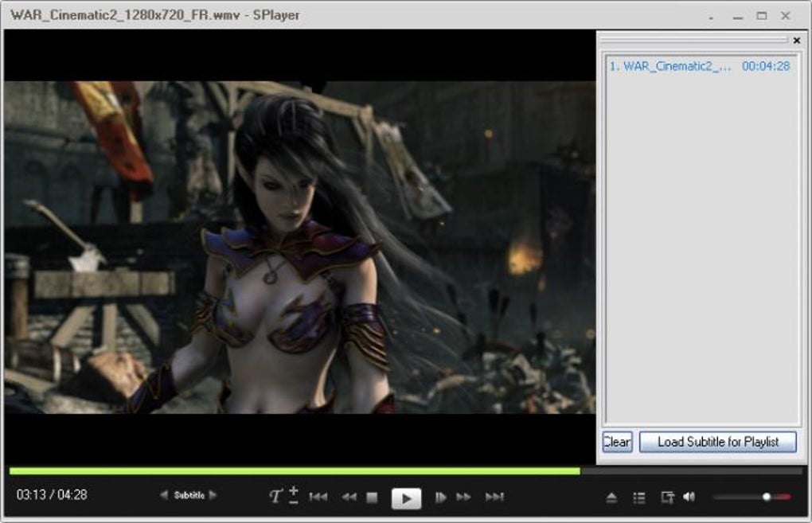The height and width of the screenshot is (523, 812).
Task: Click the elapsed time 03:13 / 04:28
Action: (52, 494)
